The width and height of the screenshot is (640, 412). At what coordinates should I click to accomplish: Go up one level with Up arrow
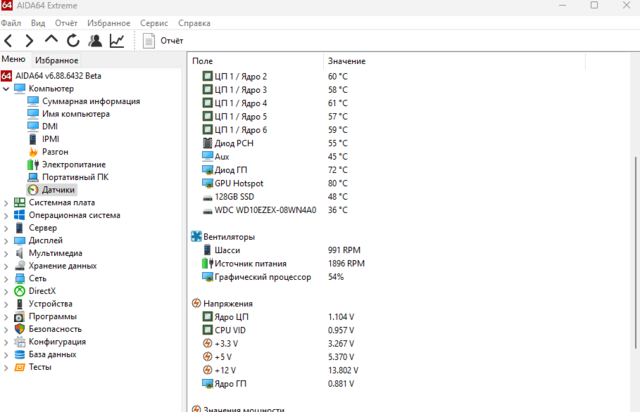tap(51, 41)
